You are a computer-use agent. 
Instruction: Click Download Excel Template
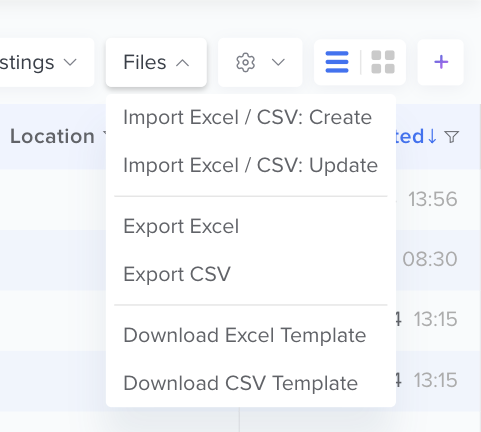pos(245,335)
